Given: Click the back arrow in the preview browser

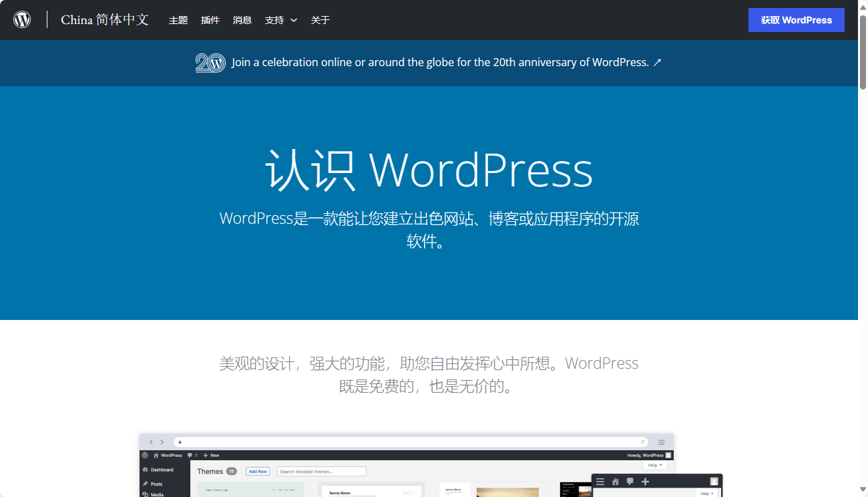Looking at the screenshot, I should [152, 442].
